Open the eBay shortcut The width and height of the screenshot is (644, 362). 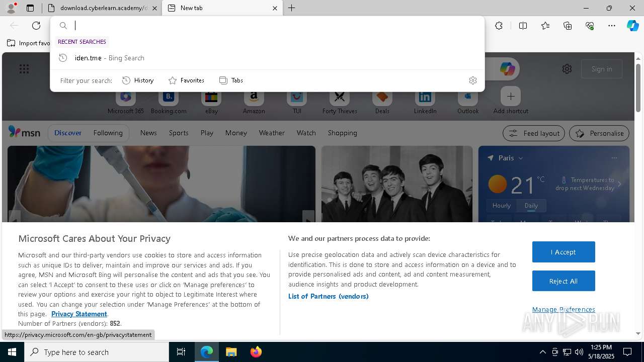pos(211,102)
